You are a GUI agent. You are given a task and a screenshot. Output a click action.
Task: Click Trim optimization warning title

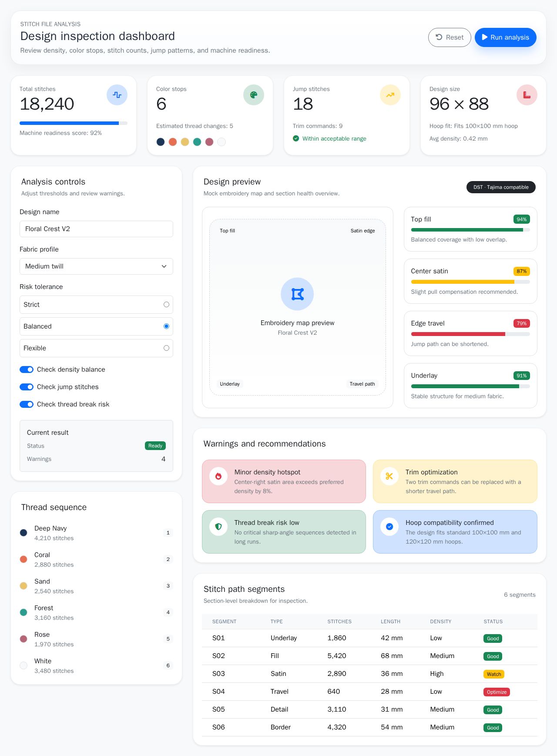[x=432, y=472]
